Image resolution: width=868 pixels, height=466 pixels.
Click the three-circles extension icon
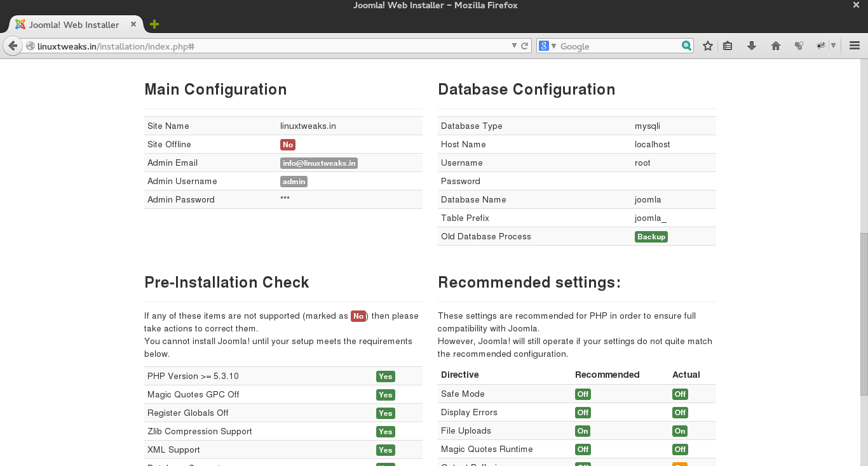click(799, 46)
